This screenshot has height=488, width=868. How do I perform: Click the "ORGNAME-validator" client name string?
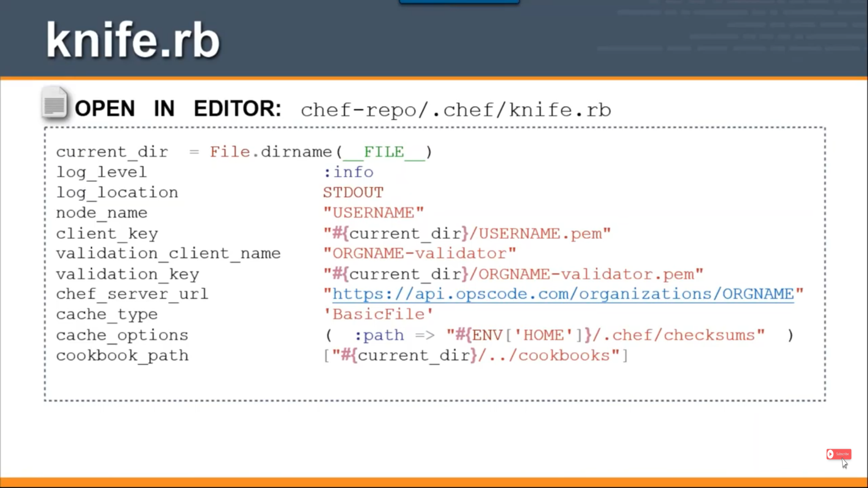[x=420, y=253]
